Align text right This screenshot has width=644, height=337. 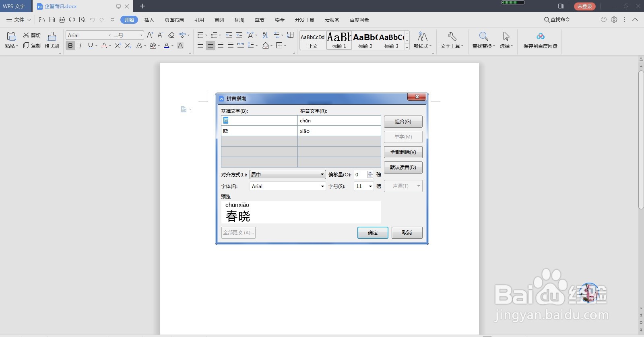pyautogui.click(x=221, y=46)
